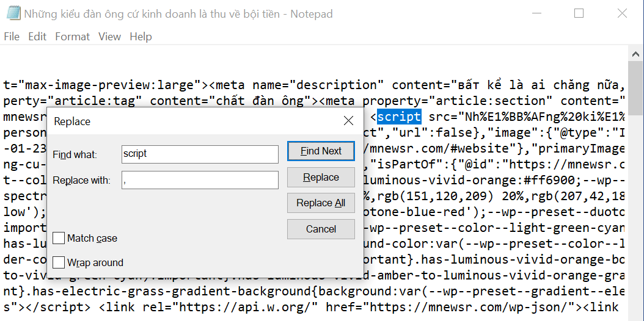Click the text "article:section"
644x321 pixels.
click(489, 101)
